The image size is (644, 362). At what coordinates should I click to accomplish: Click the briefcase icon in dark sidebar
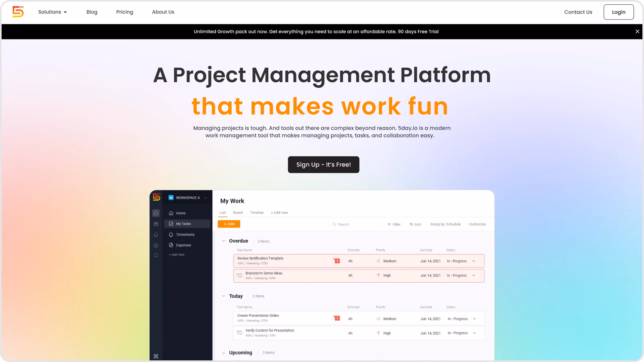(x=156, y=224)
